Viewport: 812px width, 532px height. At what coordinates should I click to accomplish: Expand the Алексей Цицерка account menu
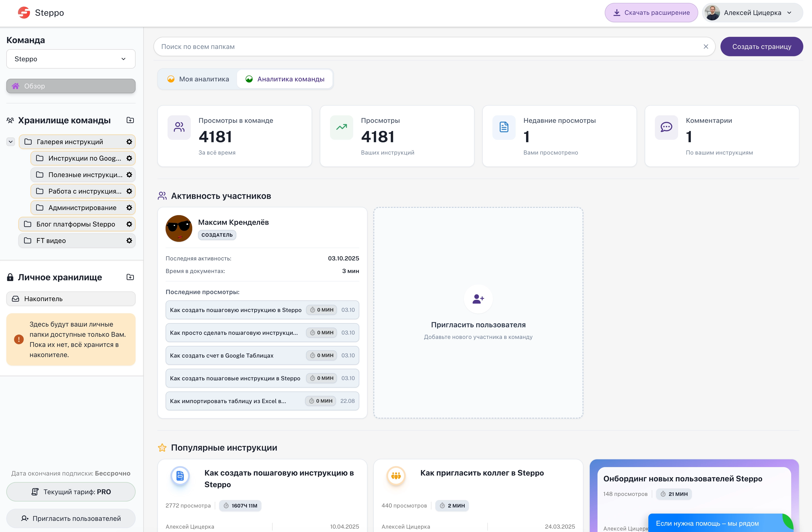(x=752, y=13)
